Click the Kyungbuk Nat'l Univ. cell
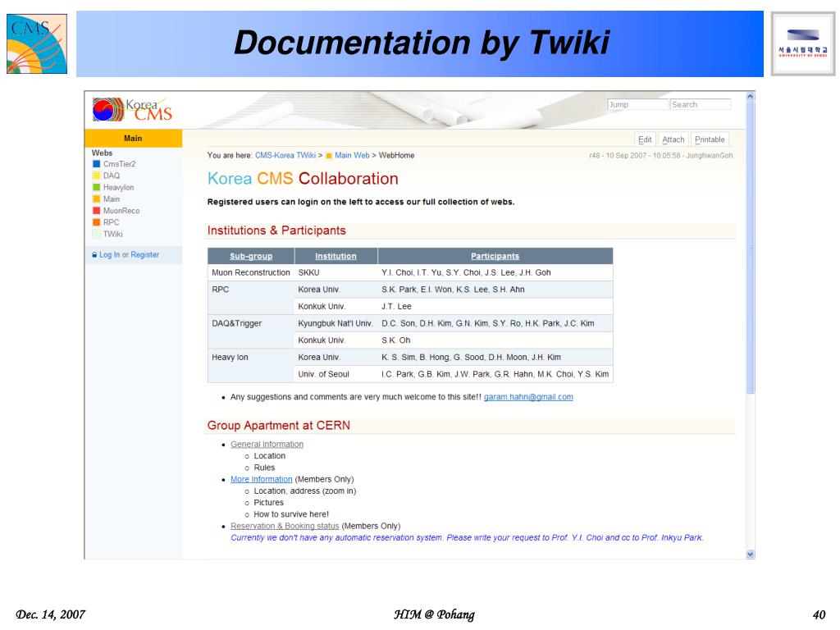 coord(336,323)
